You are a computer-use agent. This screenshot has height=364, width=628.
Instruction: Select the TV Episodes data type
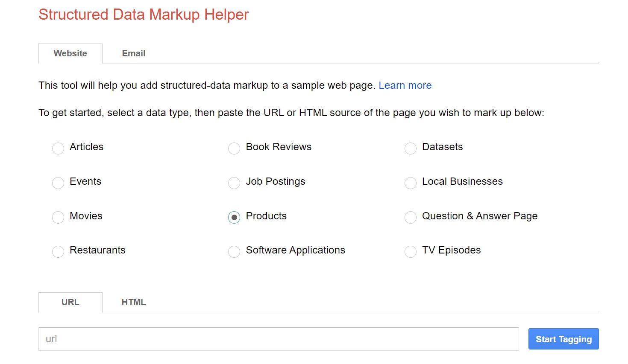411,251
